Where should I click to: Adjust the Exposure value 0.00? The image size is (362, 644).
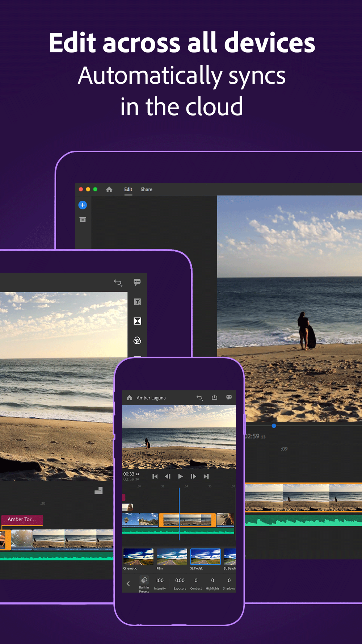click(180, 584)
